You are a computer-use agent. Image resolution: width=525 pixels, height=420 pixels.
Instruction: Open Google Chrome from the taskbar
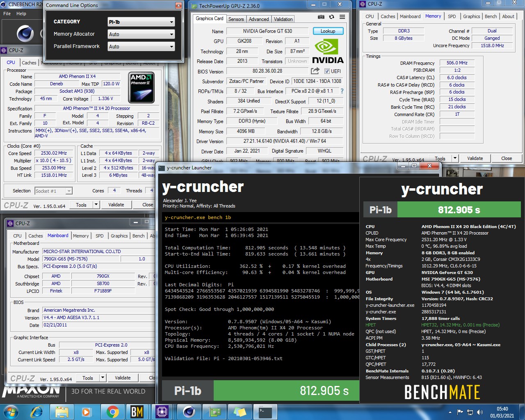pos(112,412)
